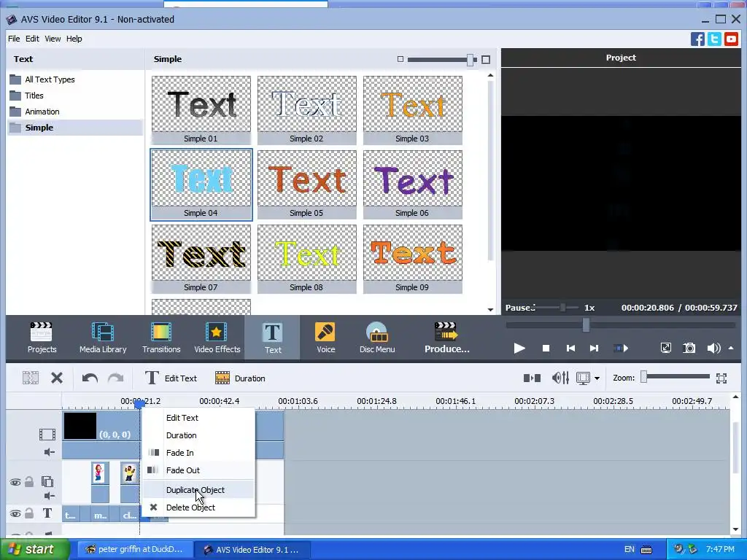Screen dimensions: 747x560
Task: Select the Simple 06 purple text preset
Action: tap(412, 184)
